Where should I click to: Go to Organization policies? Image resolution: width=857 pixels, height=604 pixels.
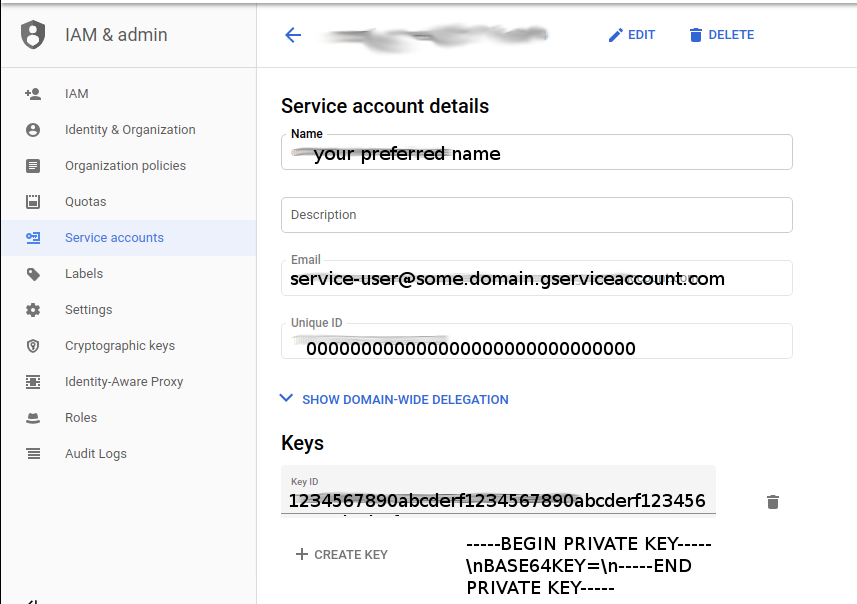[x=125, y=166]
